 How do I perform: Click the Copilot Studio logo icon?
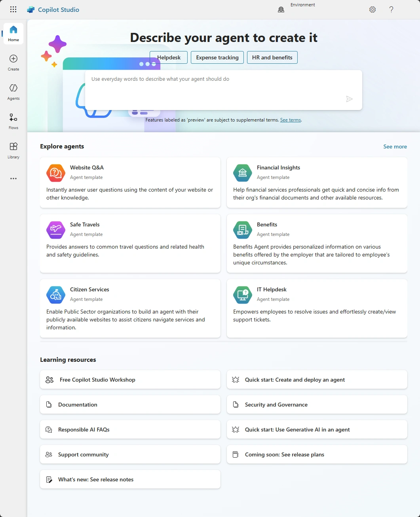click(x=31, y=10)
